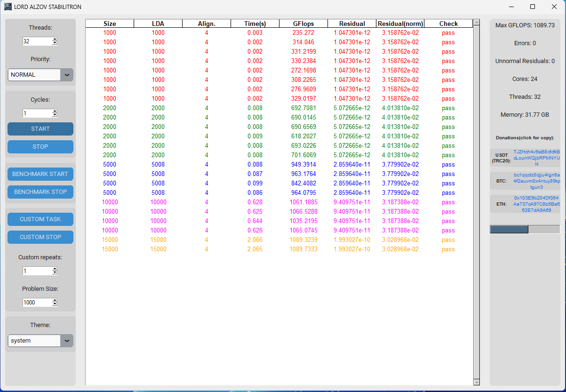Click the Time(s) column header
Screen dimensions: 566x392
point(255,24)
